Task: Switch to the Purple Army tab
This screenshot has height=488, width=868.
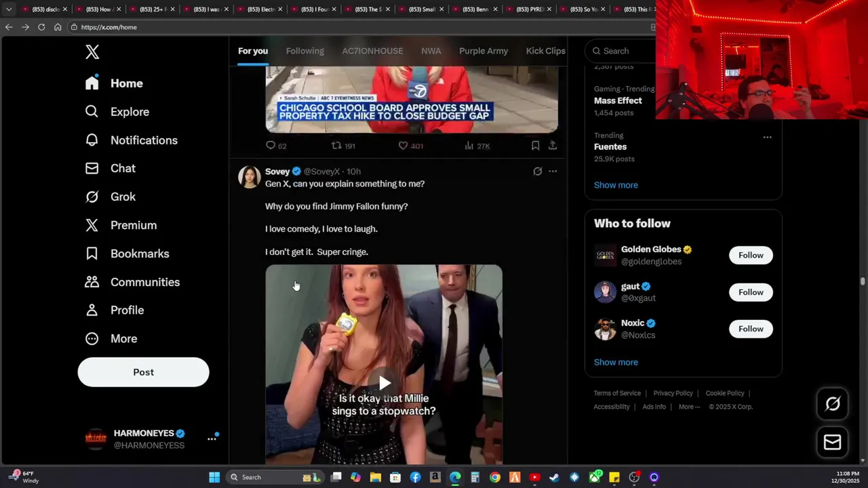Action: click(484, 51)
